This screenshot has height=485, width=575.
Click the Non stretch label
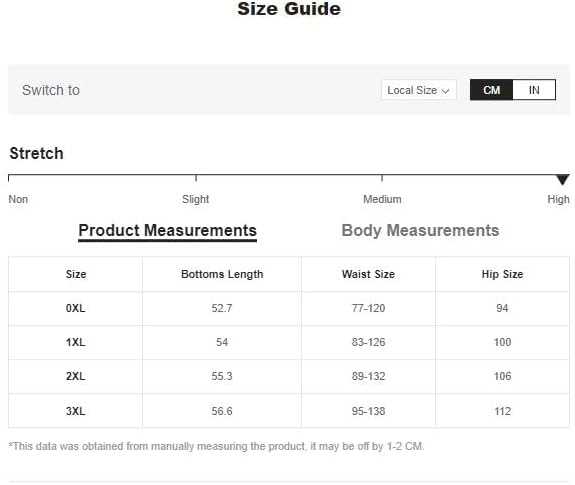(x=18, y=199)
